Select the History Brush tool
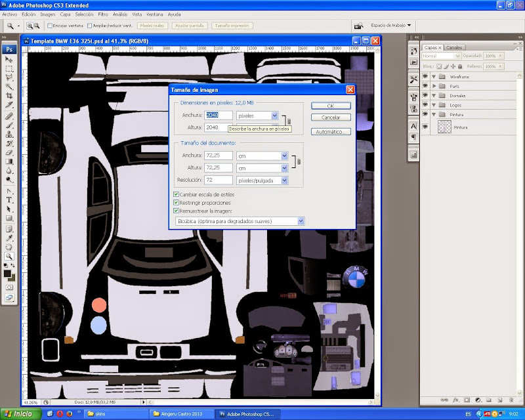Screen dimensions: 525x420 tap(9, 143)
